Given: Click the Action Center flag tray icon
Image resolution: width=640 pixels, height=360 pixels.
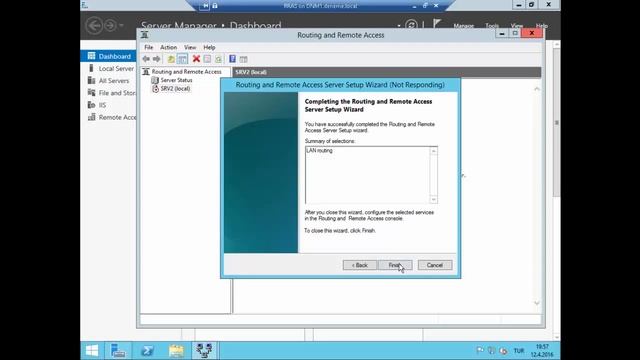Looking at the screenshot, I should tap(480, 351).
